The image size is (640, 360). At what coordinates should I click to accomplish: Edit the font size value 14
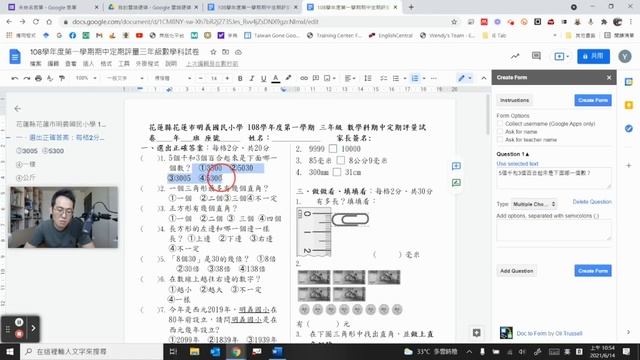[214, 78]
